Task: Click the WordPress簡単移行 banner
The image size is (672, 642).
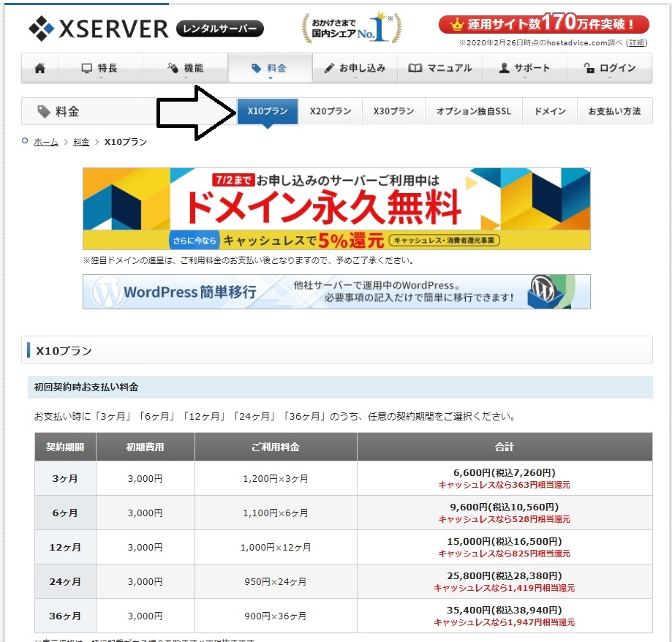Action: [x=336, y=292]
